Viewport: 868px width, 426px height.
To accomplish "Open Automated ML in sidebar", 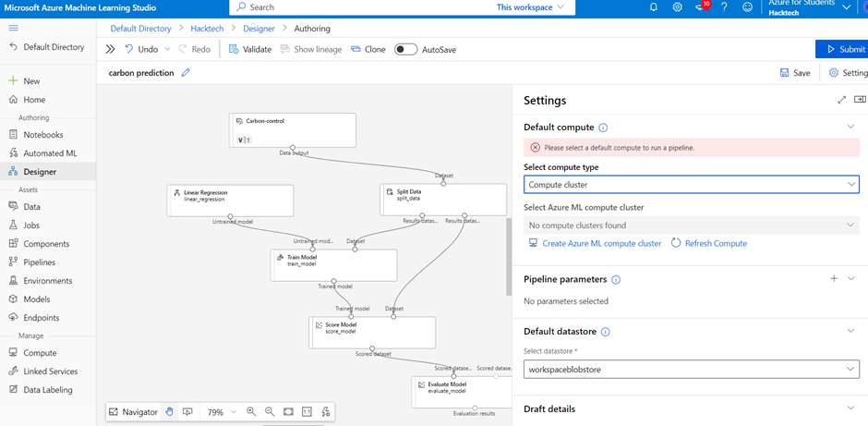I will (x=48, y=152).
